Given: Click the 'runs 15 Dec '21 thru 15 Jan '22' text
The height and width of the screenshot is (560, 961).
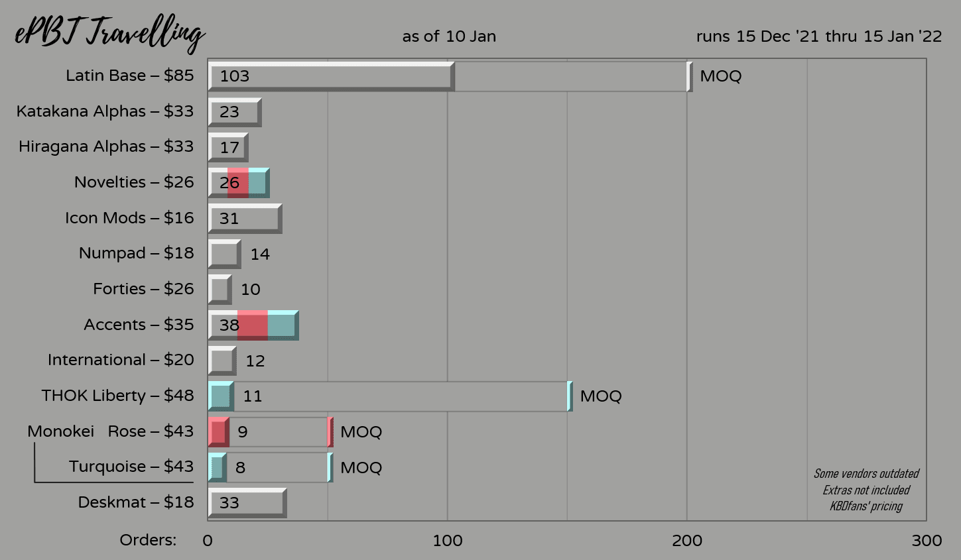Looking at the screenshot, I should (818, 36).
